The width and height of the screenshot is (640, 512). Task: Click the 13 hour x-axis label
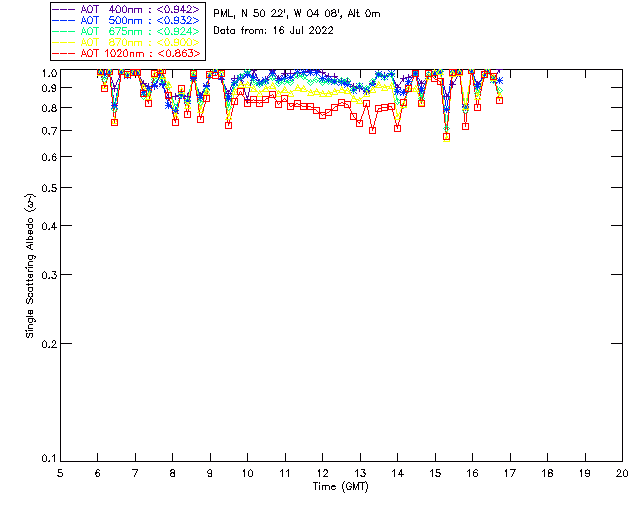[360, 473]
